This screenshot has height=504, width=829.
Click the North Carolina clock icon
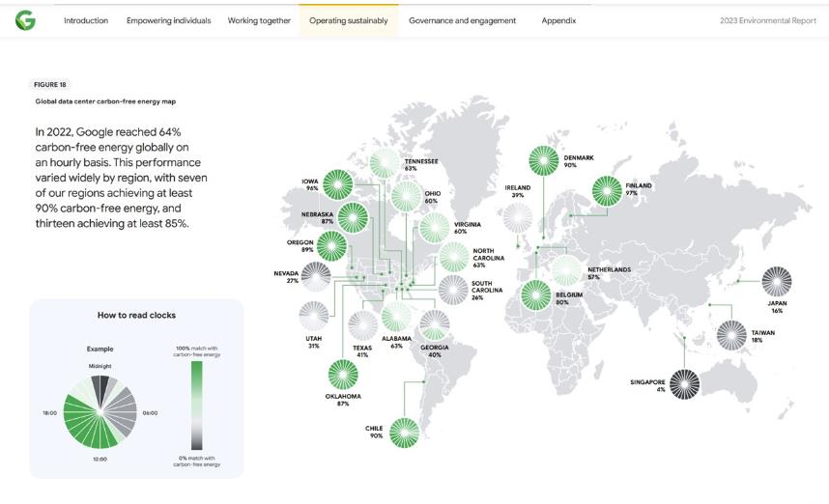tap(454, 257)
